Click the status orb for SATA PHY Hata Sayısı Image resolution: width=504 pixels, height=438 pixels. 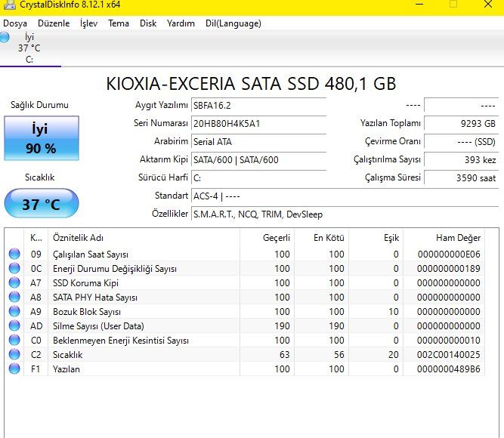pyautogui.click(x=14, y=297)
